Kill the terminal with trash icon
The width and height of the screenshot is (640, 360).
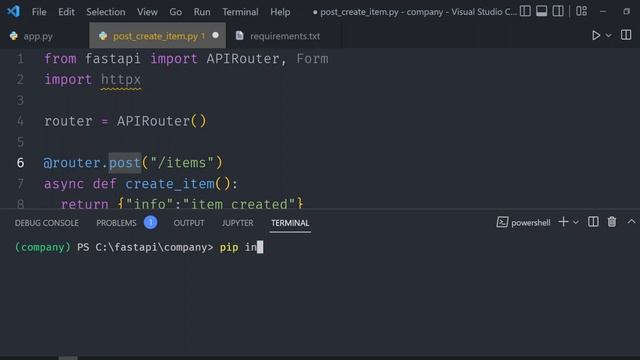[612, 222]
